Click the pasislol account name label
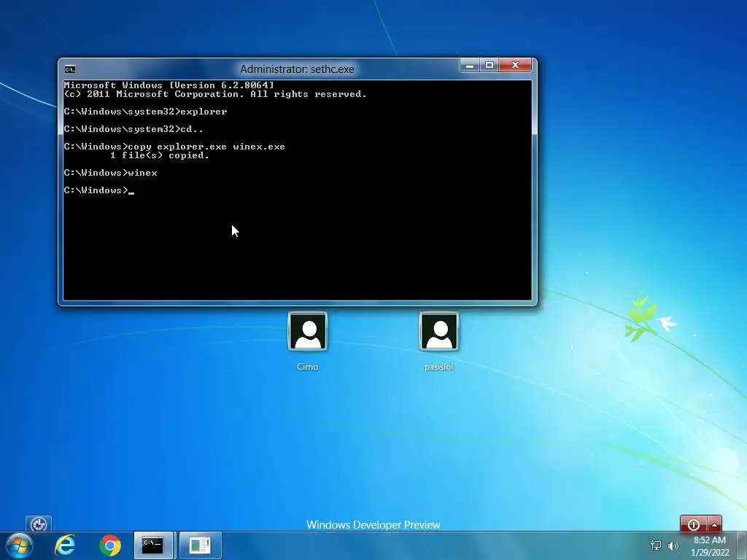Screen dimensions: 747x560 click(438, 367)
